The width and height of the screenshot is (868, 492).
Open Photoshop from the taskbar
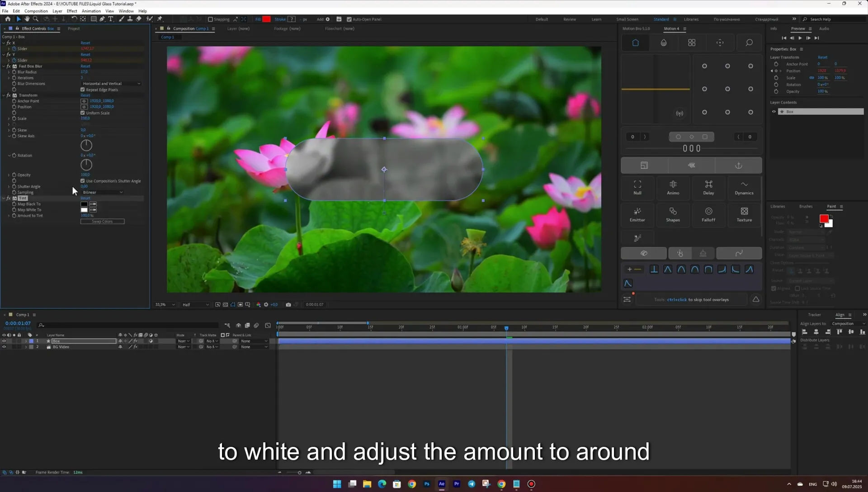tap(427, 484)
